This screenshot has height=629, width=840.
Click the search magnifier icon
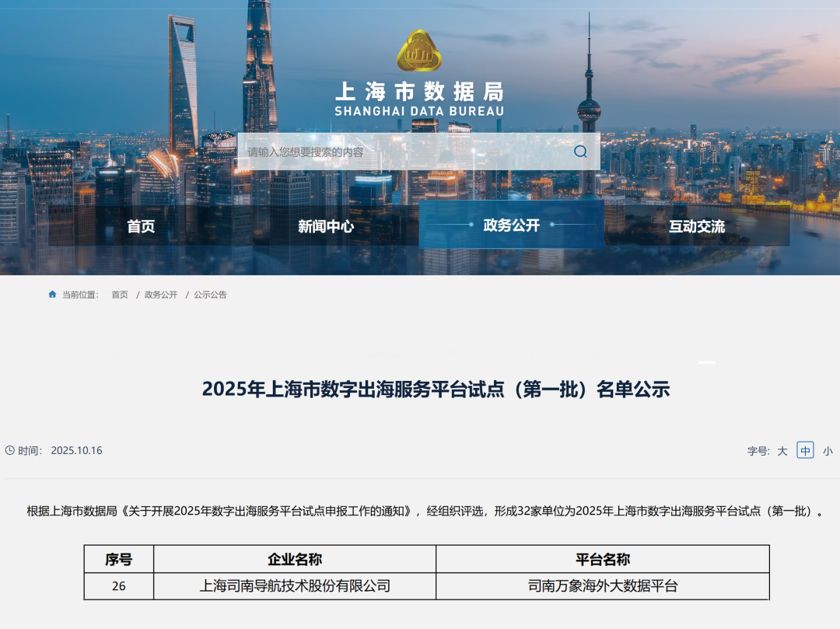click(579, 151)
